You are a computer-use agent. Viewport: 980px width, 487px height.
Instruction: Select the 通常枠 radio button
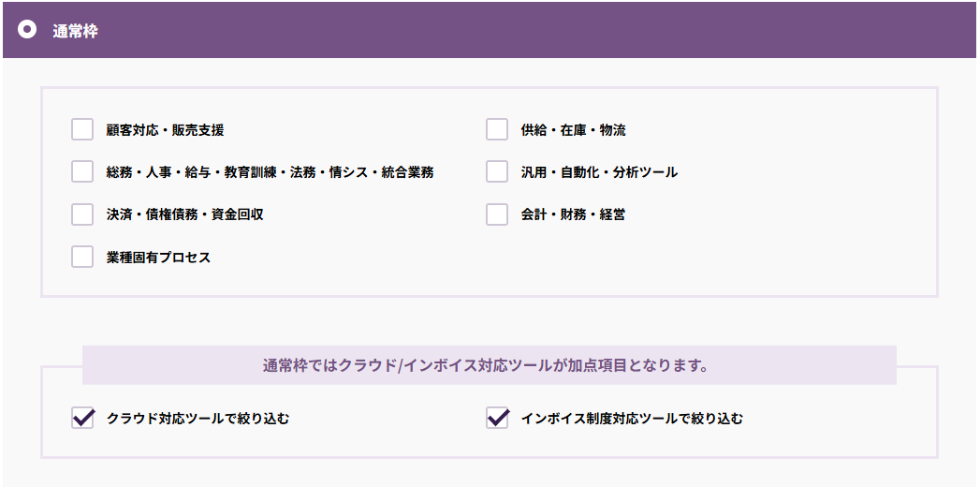click(x=27, y=30)
